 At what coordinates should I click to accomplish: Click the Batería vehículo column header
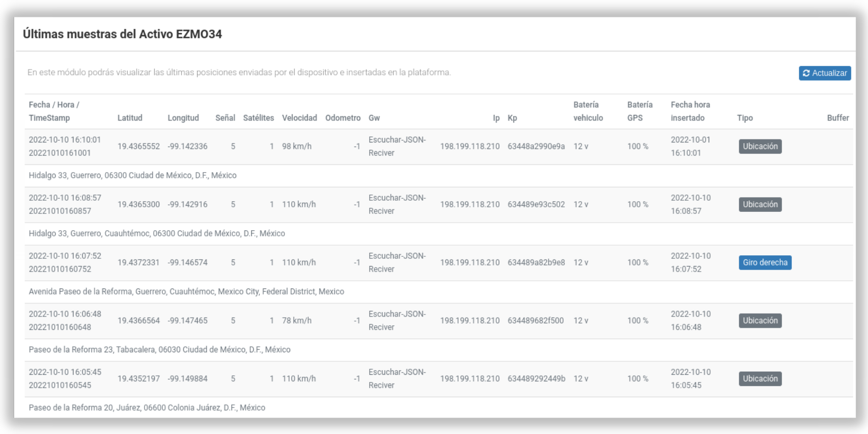click(588, 111)
